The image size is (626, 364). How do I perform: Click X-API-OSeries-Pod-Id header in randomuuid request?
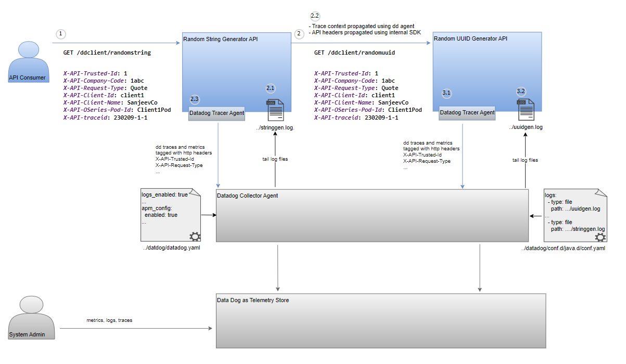coord(368,110)
